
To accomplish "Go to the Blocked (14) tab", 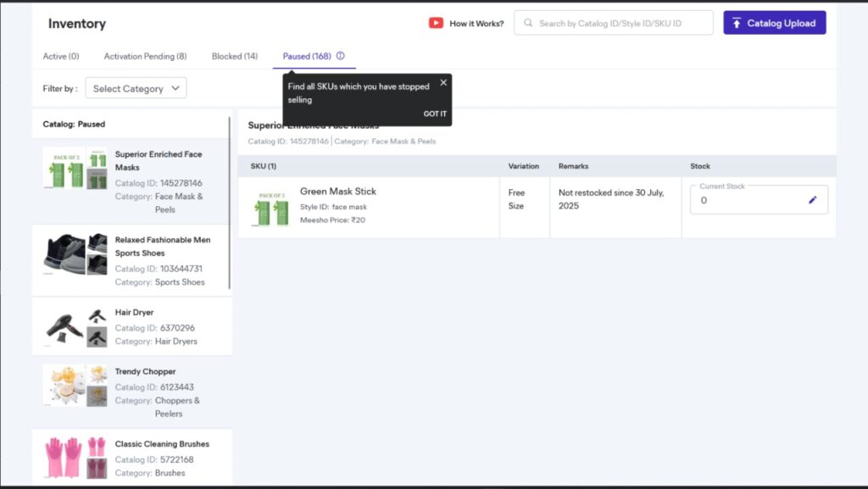I will point(235,56).
